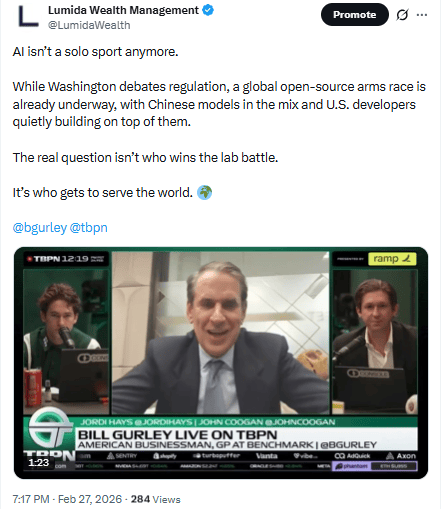This screenshot has width=442, height=509.
Task: Click the 284 Views count
Action: click(x=155, y=499)
